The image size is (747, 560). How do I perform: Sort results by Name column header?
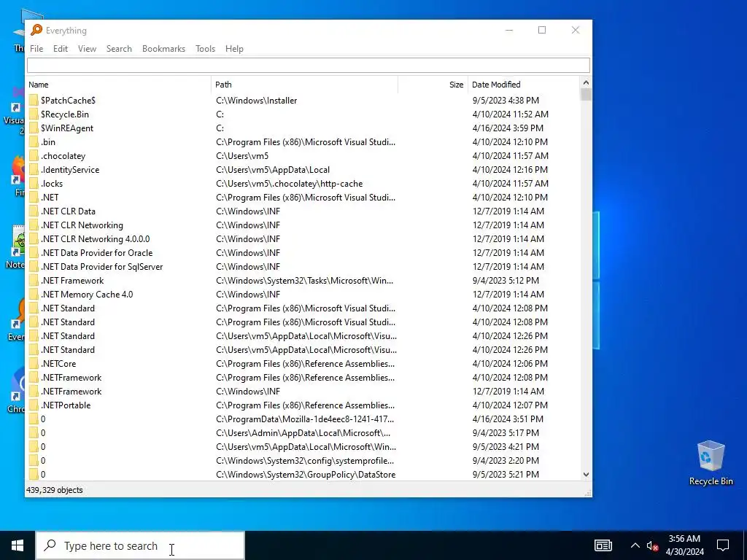[118, 85]
